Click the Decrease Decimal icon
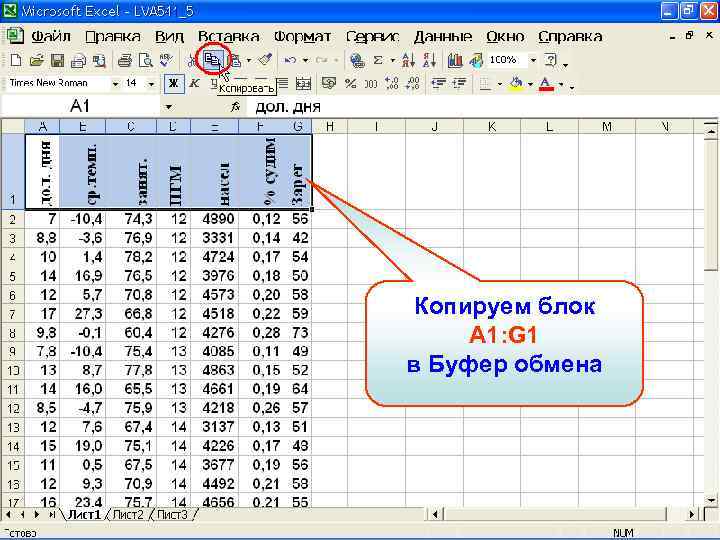This screenshot has height=540, width=720. (x=413, y=84)
